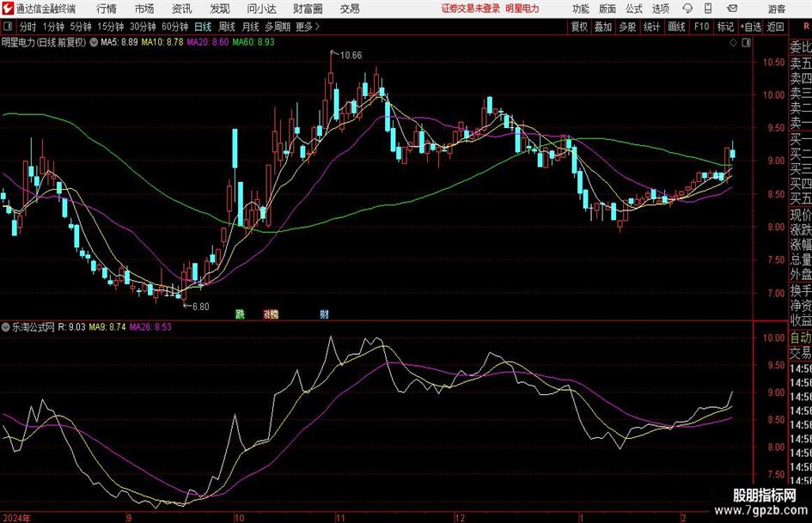Switch to the 分时 chart tab
The height and width of the screenshot is (523, 812).
click(x=27, y=27)
